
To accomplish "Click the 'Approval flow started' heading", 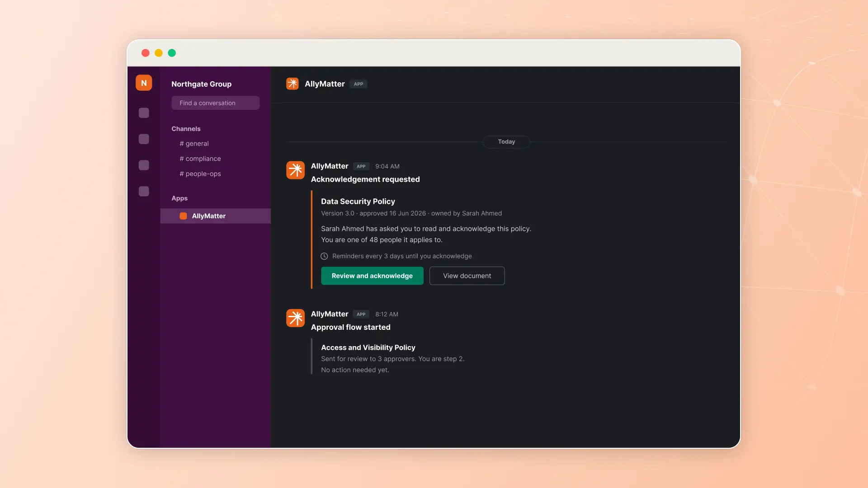I will pyautogui.click(x=351, y=327).
